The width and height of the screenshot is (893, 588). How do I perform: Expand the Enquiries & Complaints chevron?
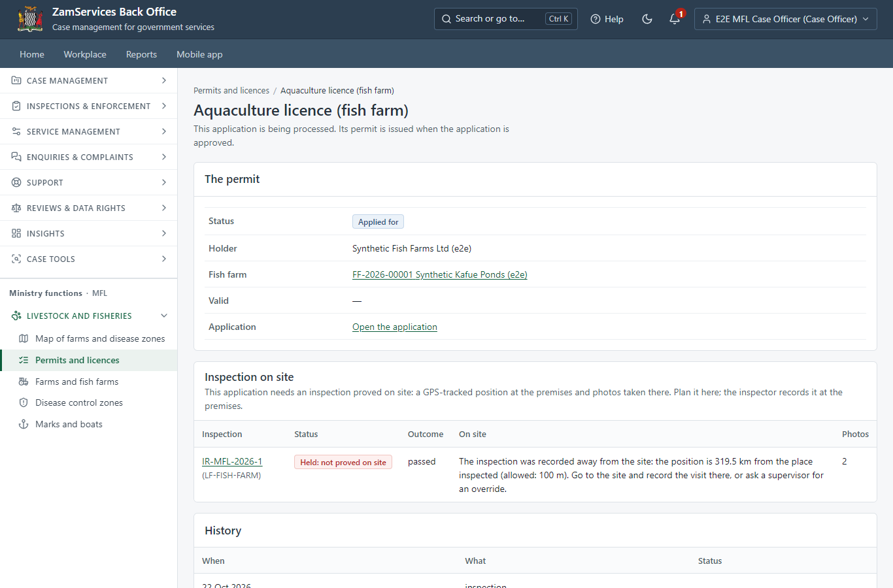[163, 157]
